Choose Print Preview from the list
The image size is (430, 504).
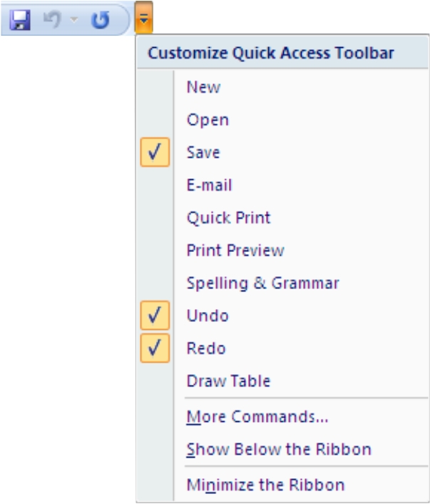point(235,251)
